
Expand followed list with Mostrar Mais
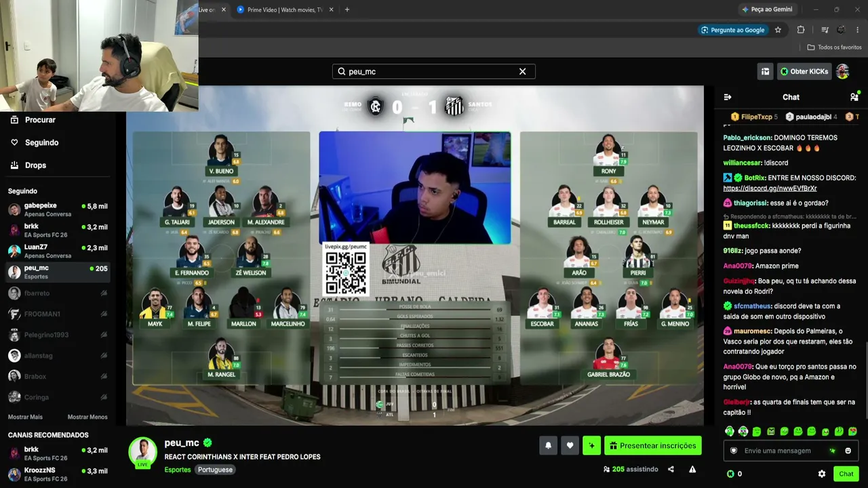click(25, 417)
